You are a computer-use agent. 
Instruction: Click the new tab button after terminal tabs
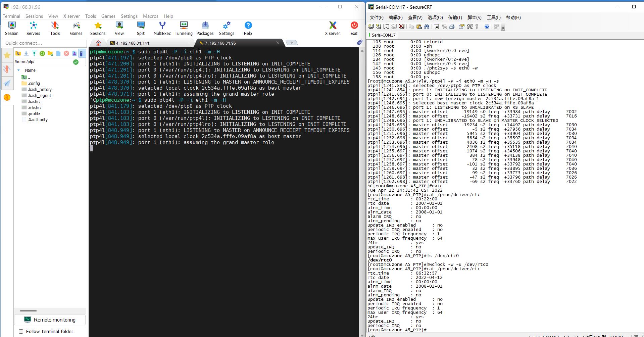(x=292, y=43)
